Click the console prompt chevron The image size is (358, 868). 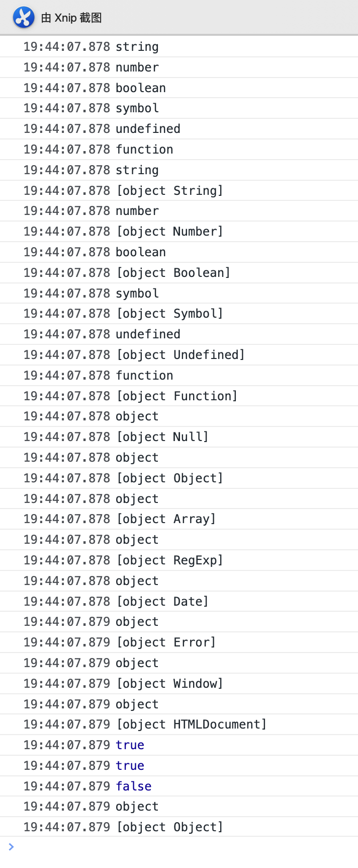[11, 847]
